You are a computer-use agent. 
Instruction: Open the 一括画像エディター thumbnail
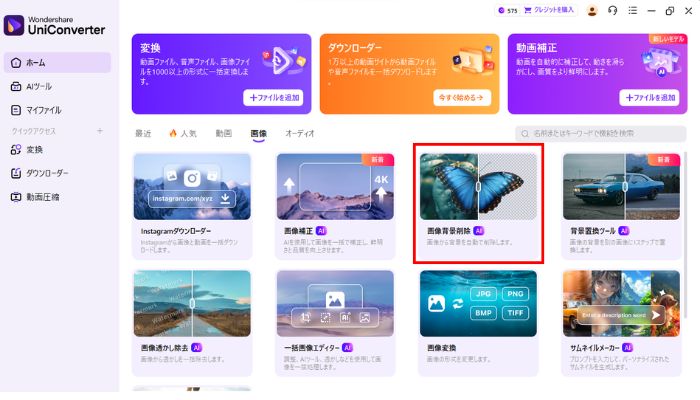[335, 304]
